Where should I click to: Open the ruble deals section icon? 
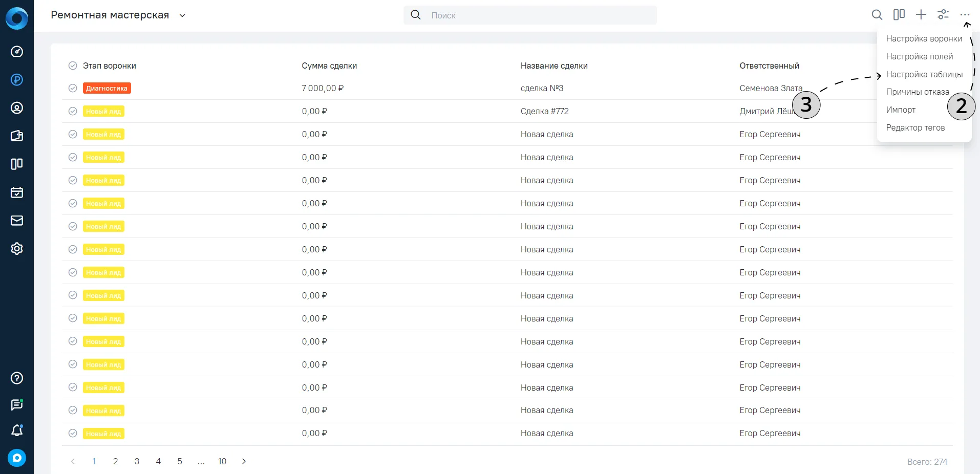coord(17,79)
